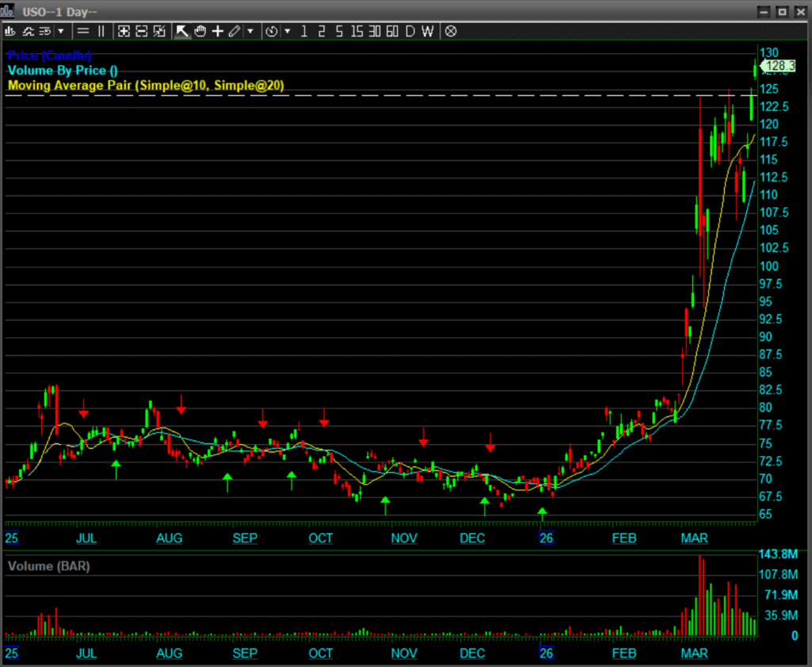Click the zoom out icon

click(x=142, y=31)
